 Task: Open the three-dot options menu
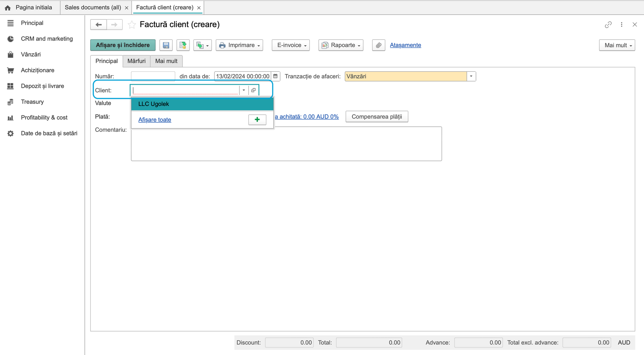pos(622,24)
